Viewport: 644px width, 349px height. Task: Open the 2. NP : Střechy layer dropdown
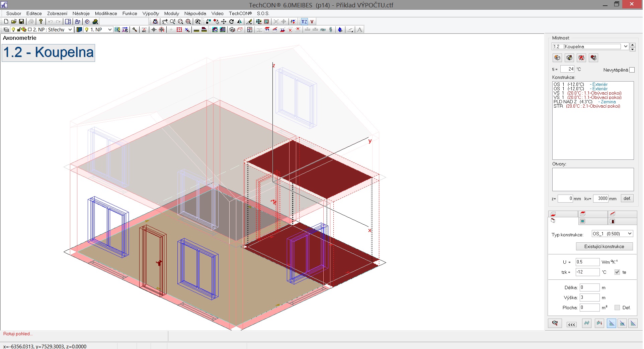pos(70,30)
